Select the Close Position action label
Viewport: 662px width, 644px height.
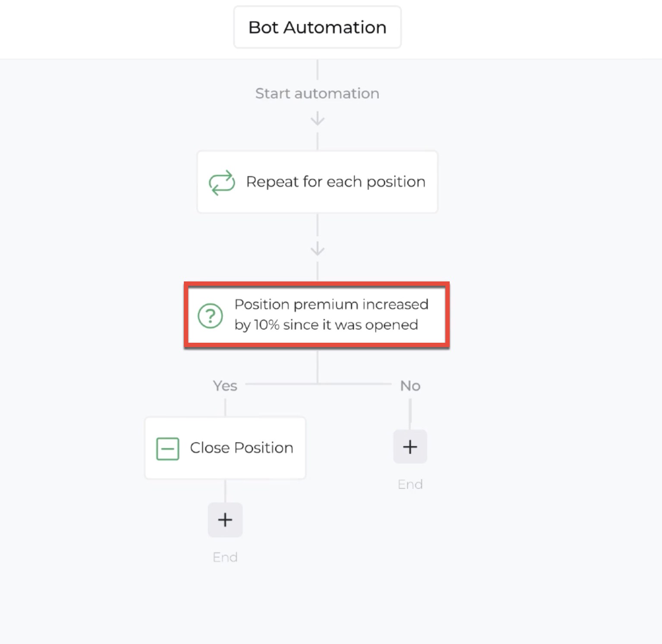[x=242, y=448]
